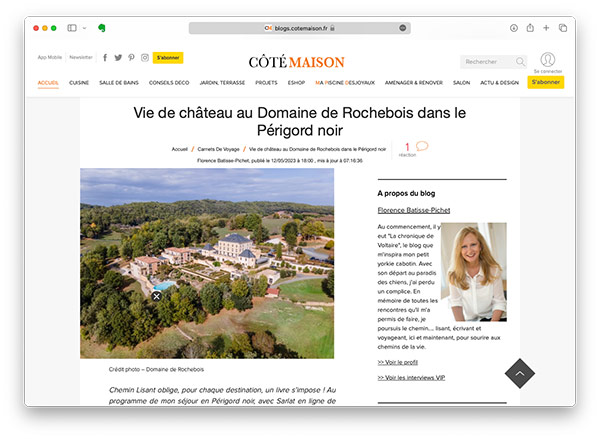600x439 pixels.
Task: Click the Safari downloads icon
Action: pos(514,28)
